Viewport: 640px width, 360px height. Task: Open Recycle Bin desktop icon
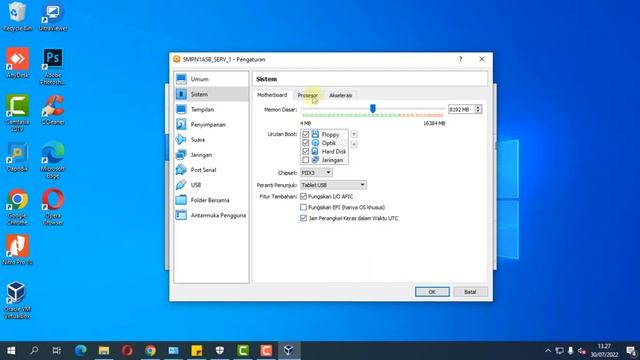[x=17, y=16]
